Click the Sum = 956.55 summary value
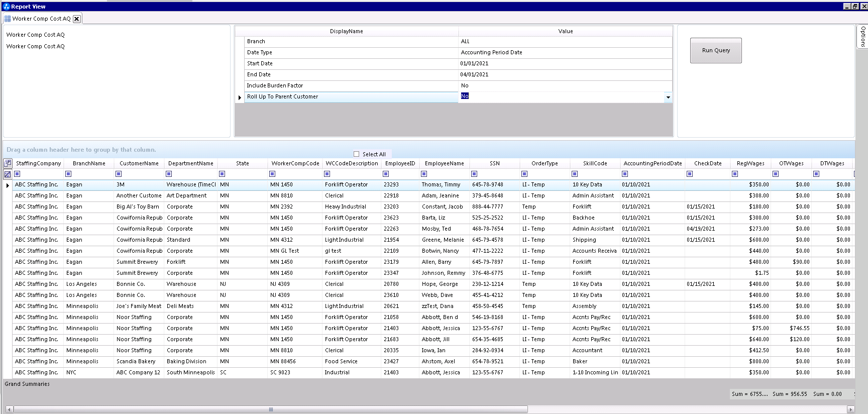 tap(790, 394)
